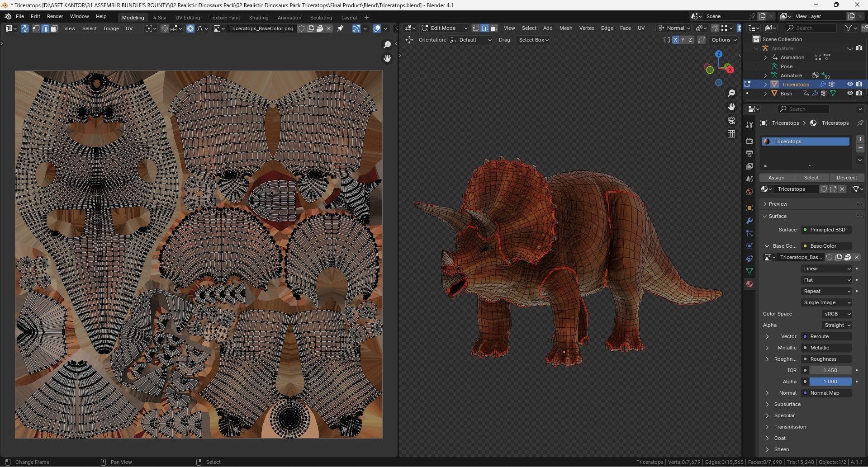
Task: Open the World properties tab
Action: [749, 192]
